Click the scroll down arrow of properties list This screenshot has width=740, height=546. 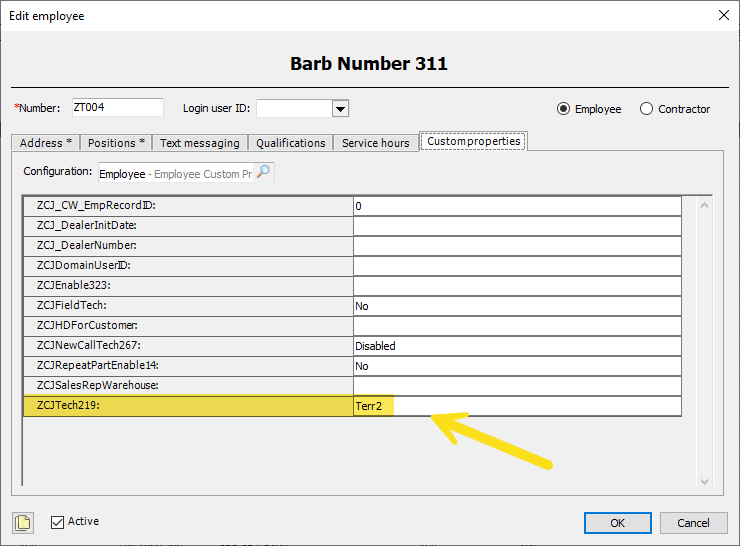pos(704,481)
